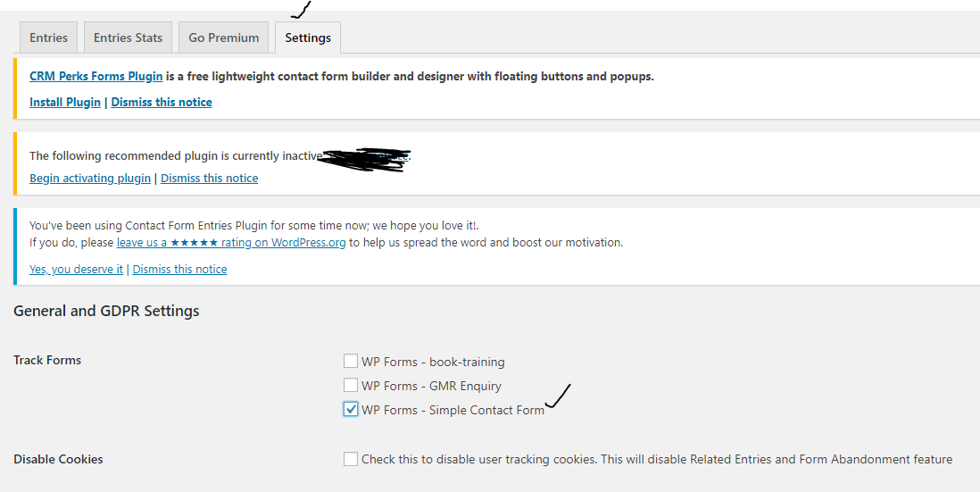Uncheck WP Forms - Simple Contact Form

[x=351, y=410]
